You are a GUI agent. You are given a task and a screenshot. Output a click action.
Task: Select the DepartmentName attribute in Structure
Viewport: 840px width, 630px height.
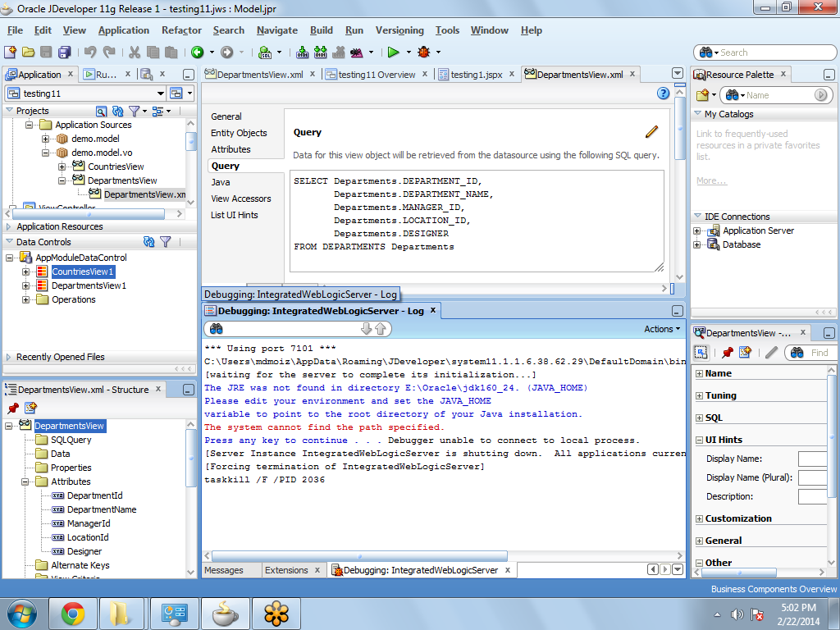102,509
